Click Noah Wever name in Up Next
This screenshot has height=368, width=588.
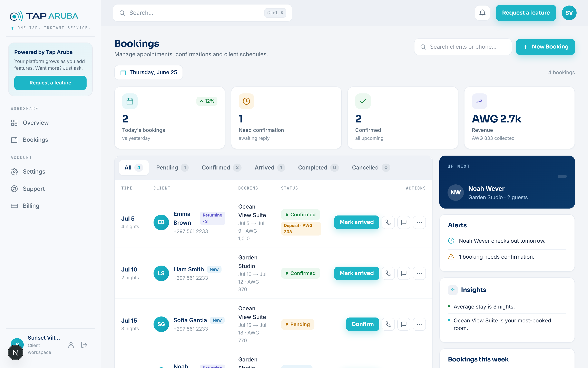click(x=486, y=189)
